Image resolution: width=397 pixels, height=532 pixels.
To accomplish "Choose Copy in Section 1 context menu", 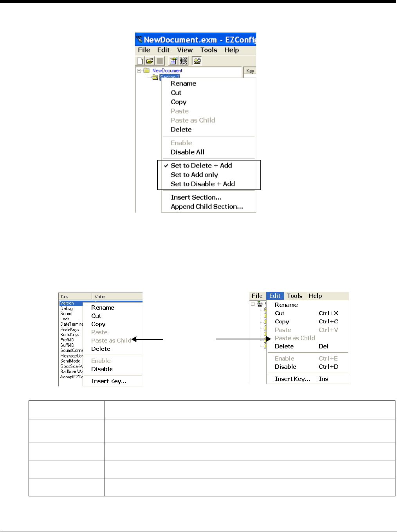I will (209, 102).
